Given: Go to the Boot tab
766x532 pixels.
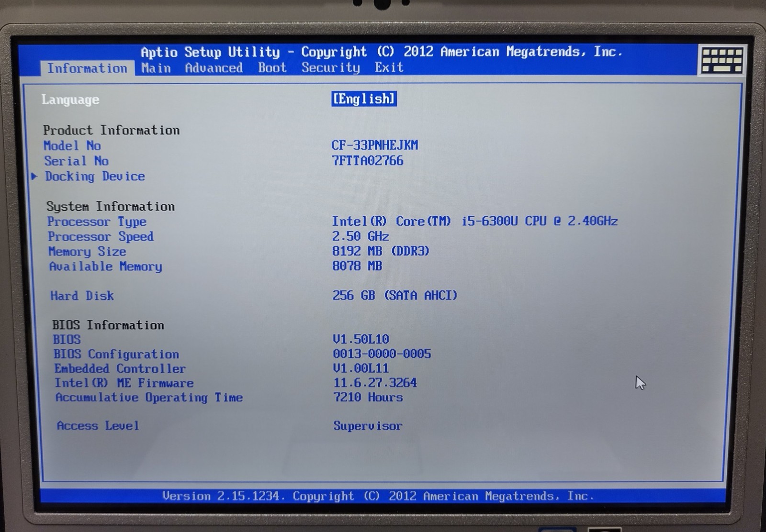Looking at the screenshot, I should click(x=272, y=67).
